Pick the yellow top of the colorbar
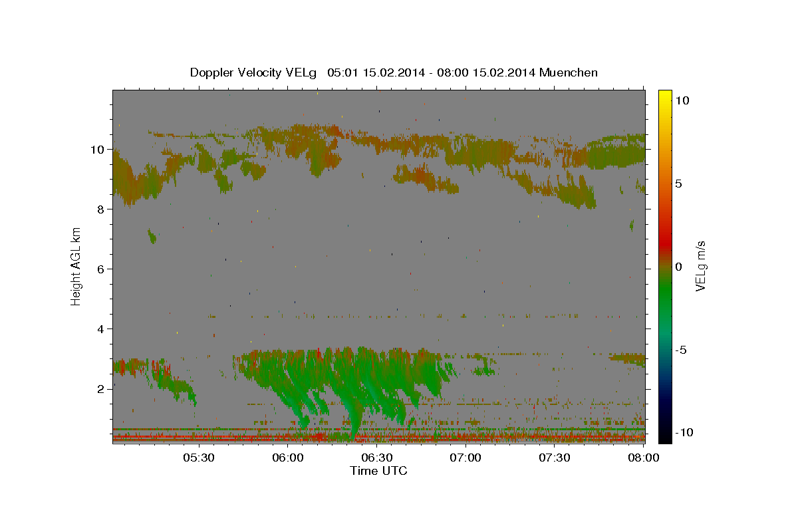This screenshot has width=798, height=532. coord(664,96)
